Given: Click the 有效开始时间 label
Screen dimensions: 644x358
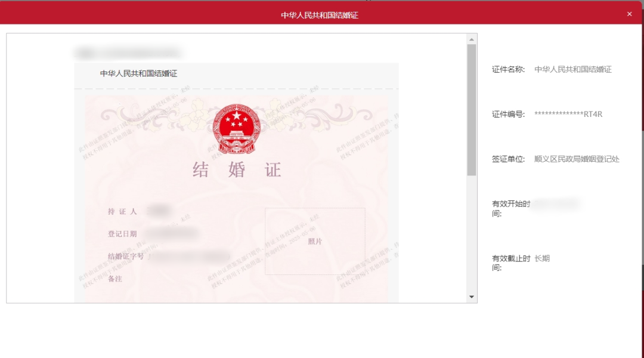Looking at the screenshot, I should pos(510,208).
